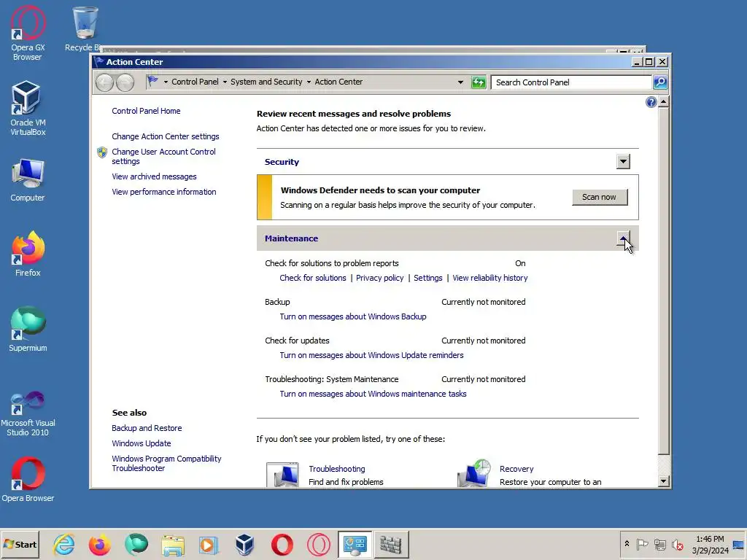Launch Firefox from the desktop
Screen dimensions: 747x560
pos(28,254)
